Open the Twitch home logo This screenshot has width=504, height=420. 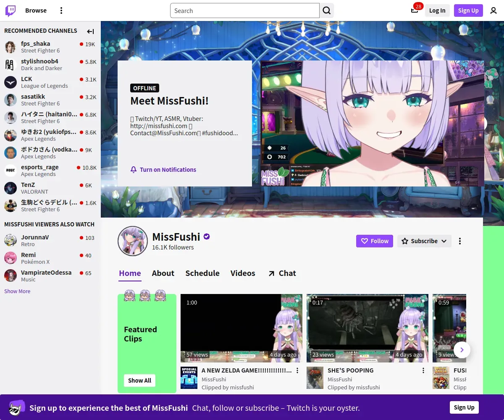click(10, 10)
